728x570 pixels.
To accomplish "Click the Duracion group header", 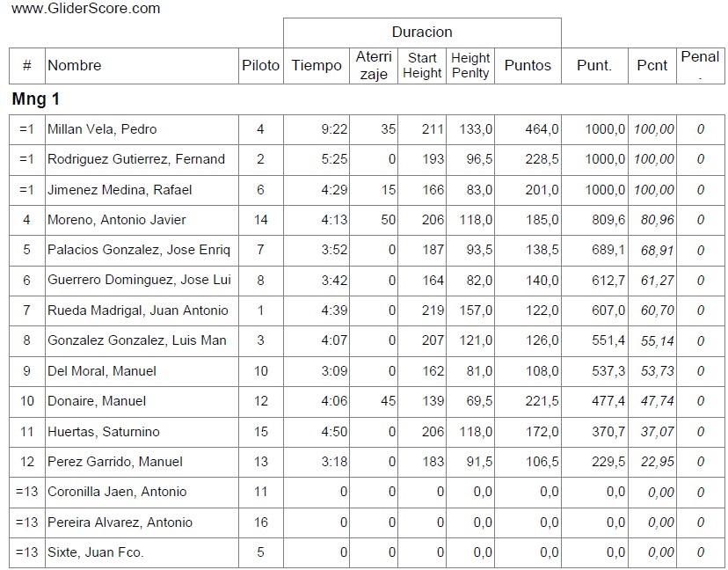I will point(422,32).
